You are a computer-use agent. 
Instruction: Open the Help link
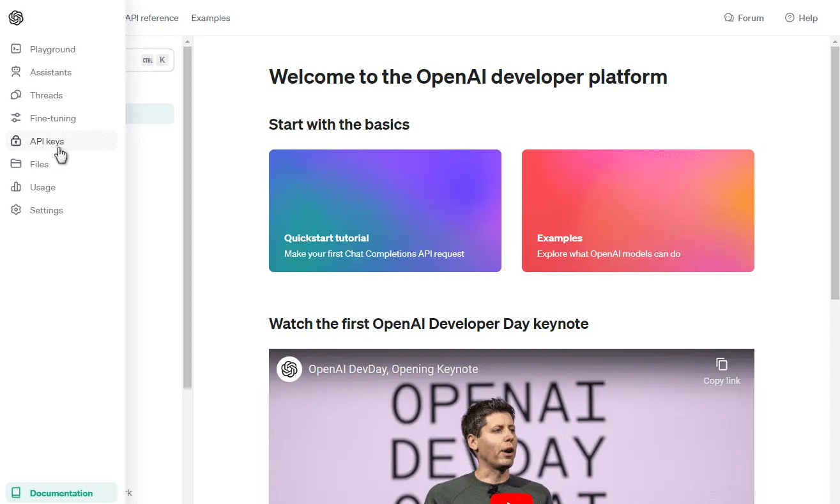coord(801,18)
